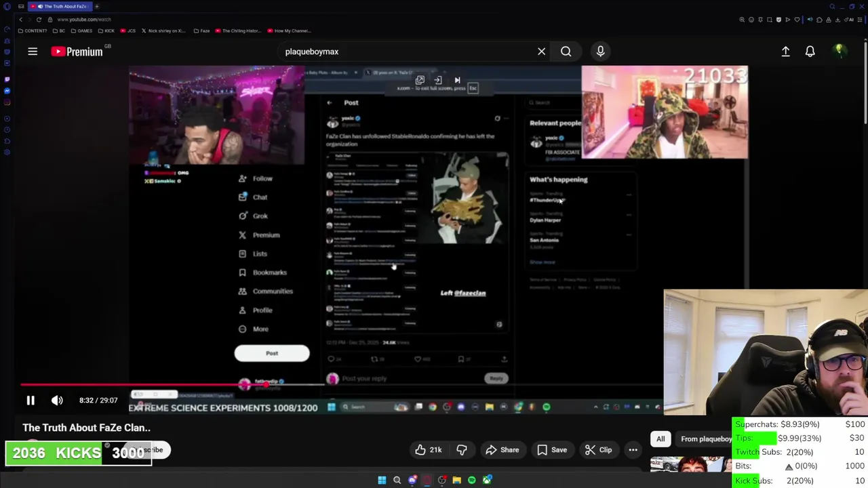Open the YouTube upload/create button
Screen dimensions: 868x488
click(785, 52)
